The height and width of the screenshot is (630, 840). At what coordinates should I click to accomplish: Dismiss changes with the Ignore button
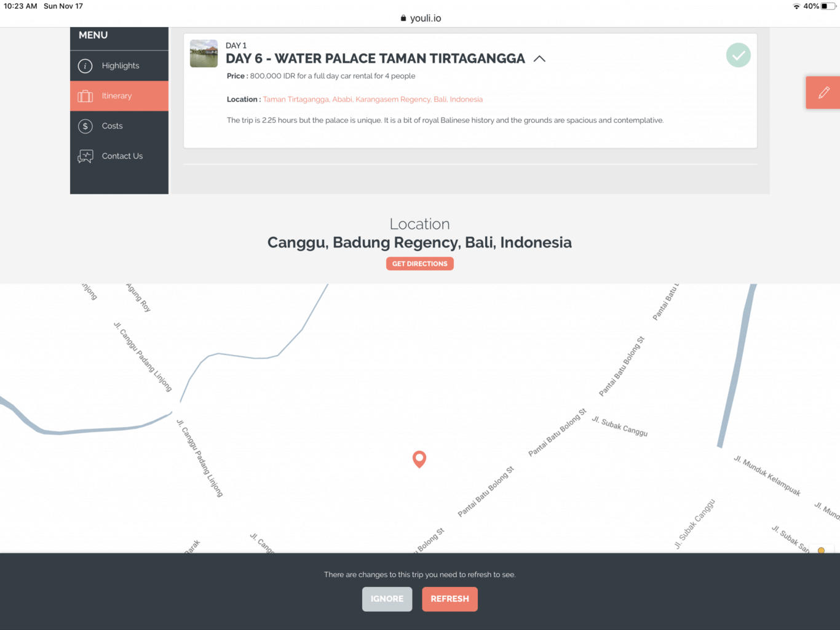coord(387,599)
